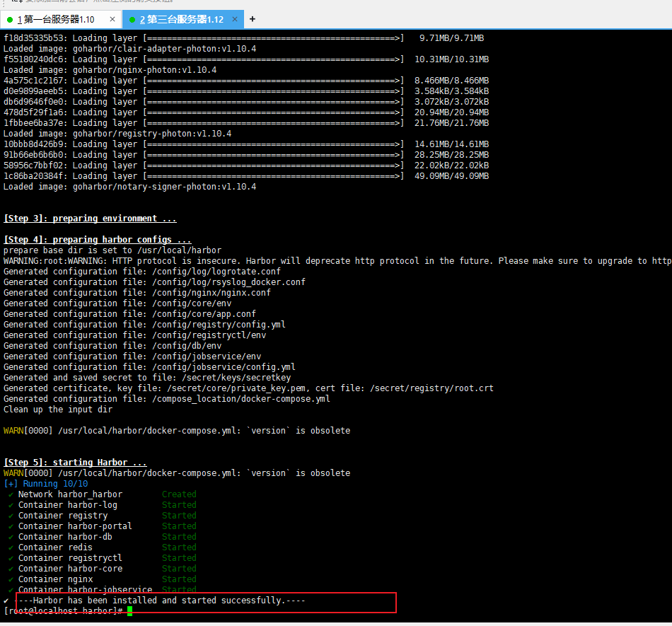
Task: Click 'prepare base dir is set to /usr/local/harbor'
Action: (112, 250)
